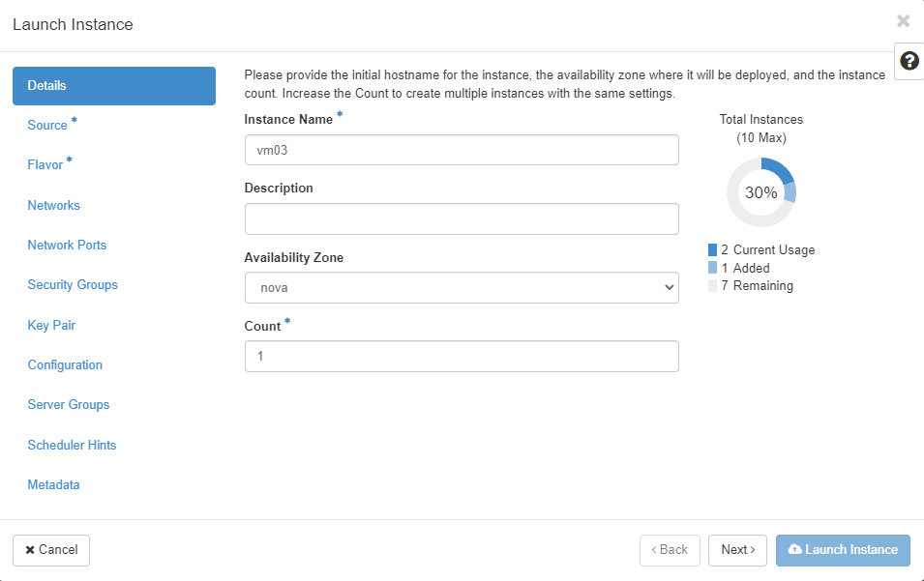
Task: Go to the Next step
Action: pyautogui.click(x=738, y=550)
